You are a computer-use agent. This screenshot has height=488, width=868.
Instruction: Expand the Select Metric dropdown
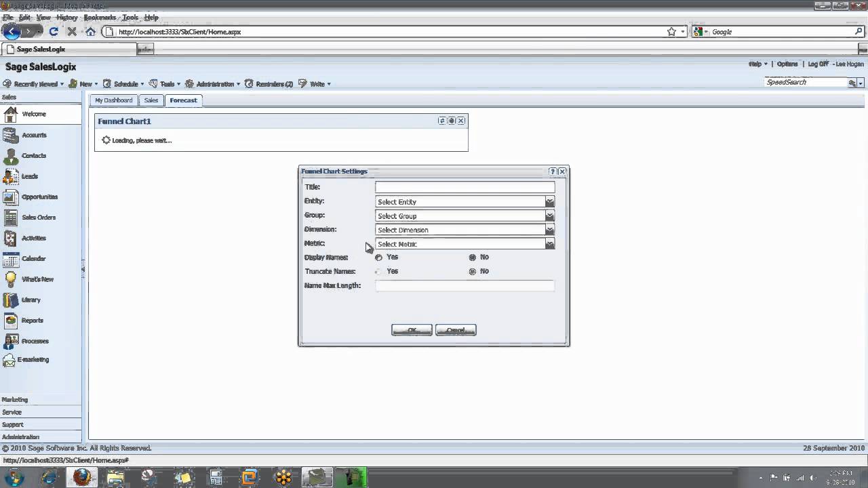click(550, 244)
